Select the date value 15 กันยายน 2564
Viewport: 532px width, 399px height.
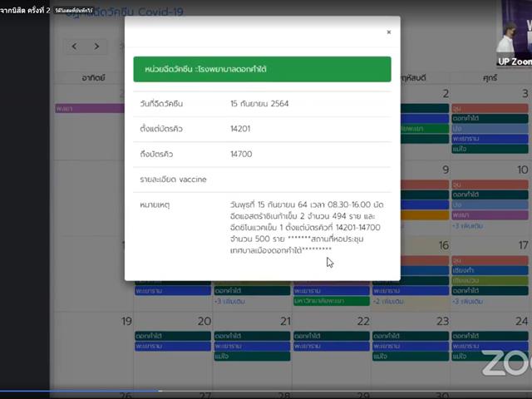pos(259,104)
